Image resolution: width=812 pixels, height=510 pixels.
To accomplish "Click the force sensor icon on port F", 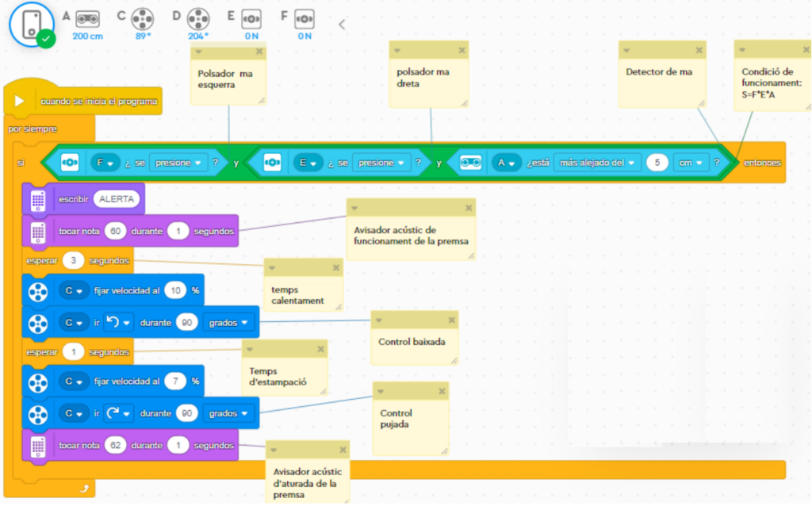I will 304,18.
